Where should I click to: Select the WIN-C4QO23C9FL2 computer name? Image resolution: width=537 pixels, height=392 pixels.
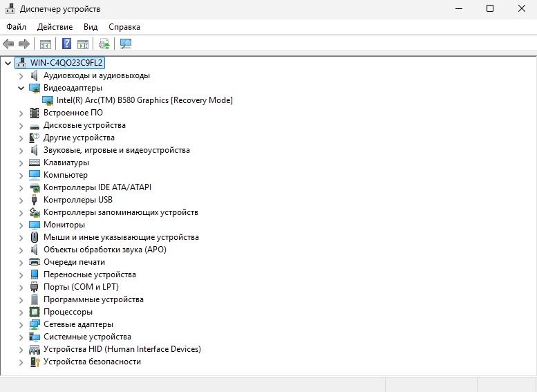(66, 63)
